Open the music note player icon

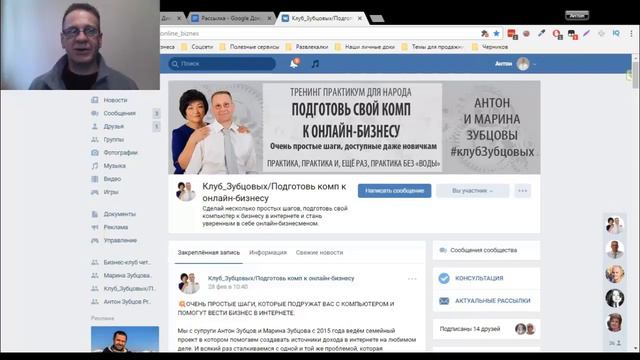315,64
